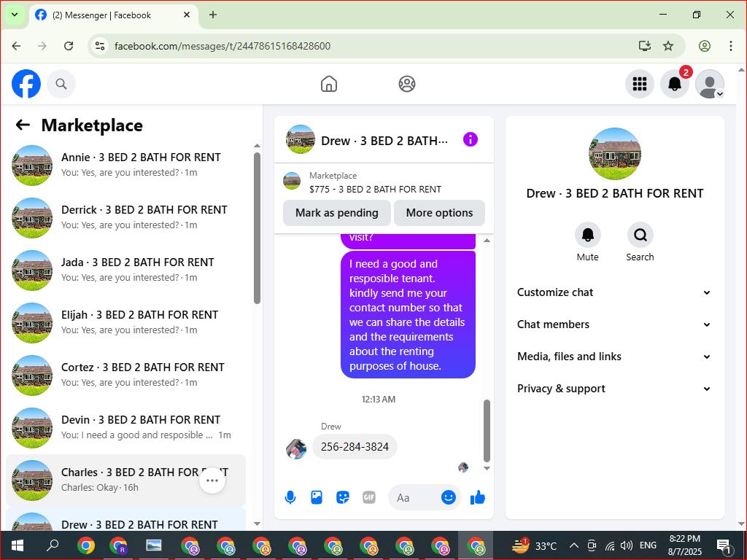Open Chrome profile icon
The image size is (747, 560).
pos(705,46)
